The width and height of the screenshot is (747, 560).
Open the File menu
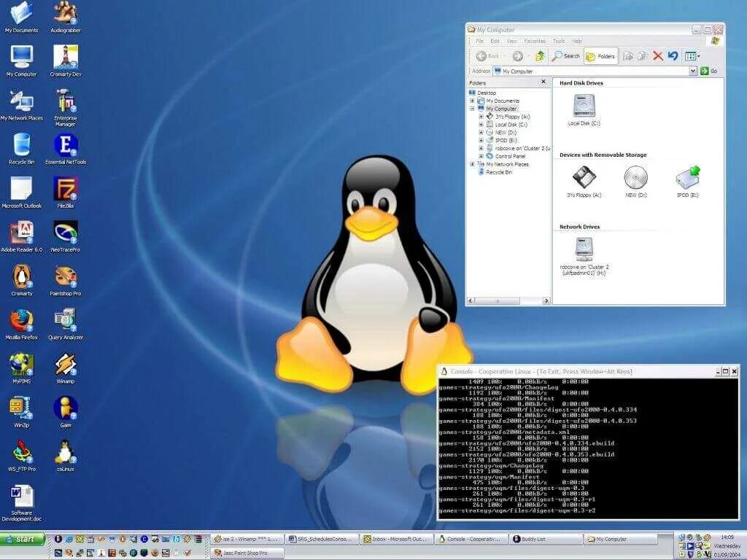click(480, 41)
